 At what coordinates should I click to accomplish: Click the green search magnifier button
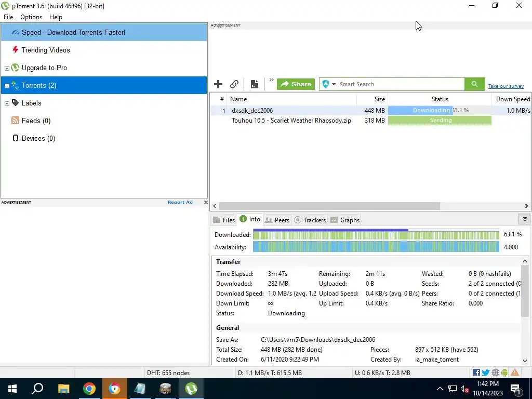click(x=474, y=84)
